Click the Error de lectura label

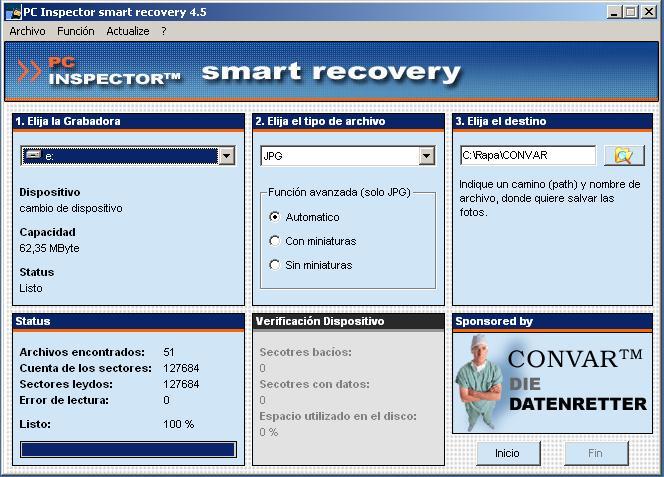coord(64,400)
